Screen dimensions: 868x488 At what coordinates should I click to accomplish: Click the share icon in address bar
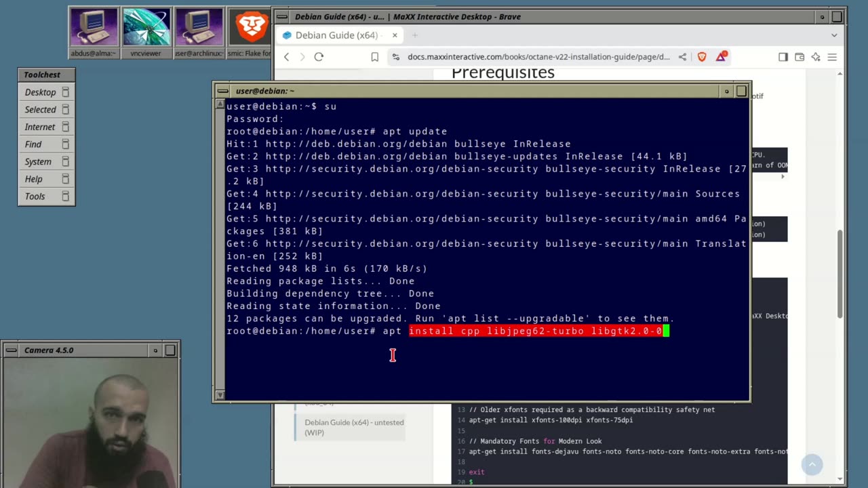(683, 57)
